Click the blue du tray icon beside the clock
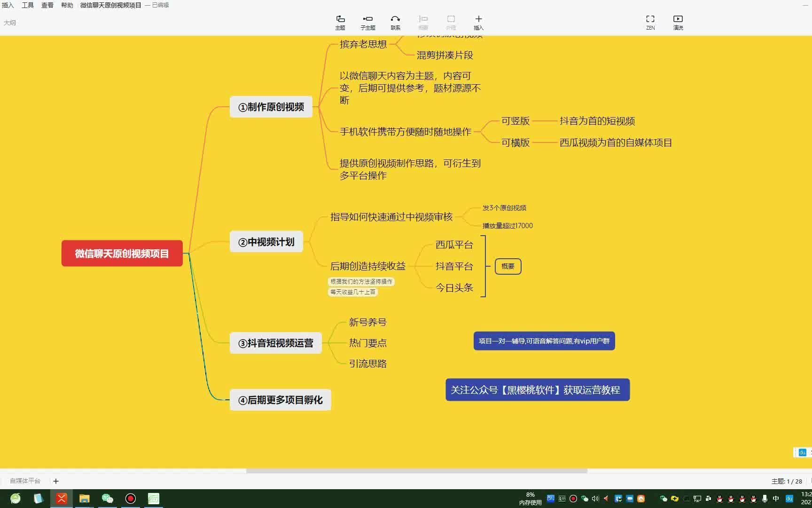Viewport: 812px width, 508px height. 789,499
